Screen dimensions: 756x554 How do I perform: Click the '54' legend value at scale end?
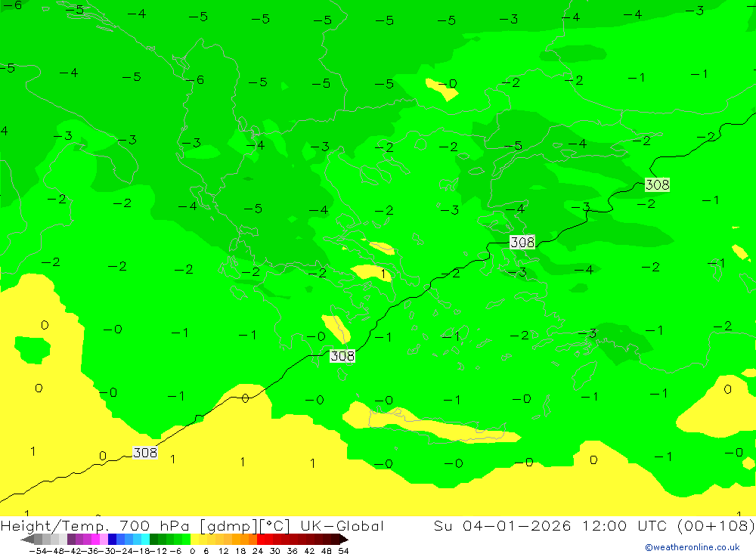(x=343, y=551)
